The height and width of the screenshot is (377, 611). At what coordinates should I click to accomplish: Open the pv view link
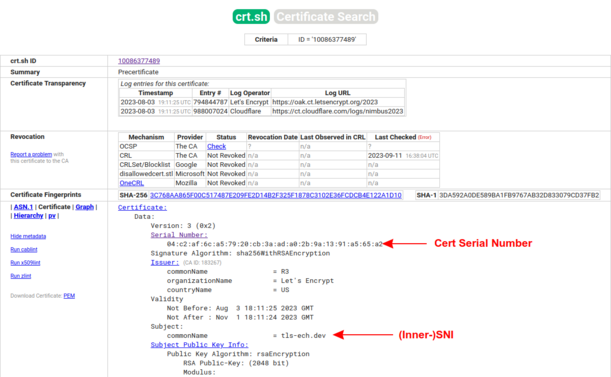[x=52, y=216]
